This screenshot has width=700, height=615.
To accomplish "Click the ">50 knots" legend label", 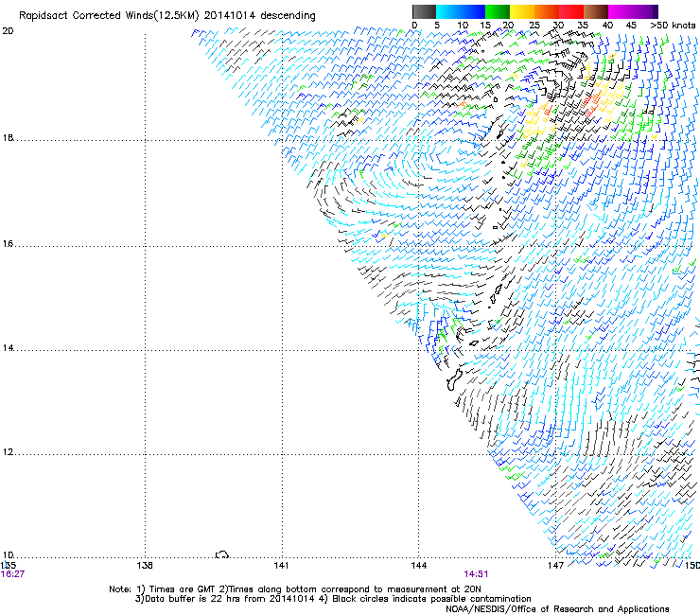I will point(673,25).
